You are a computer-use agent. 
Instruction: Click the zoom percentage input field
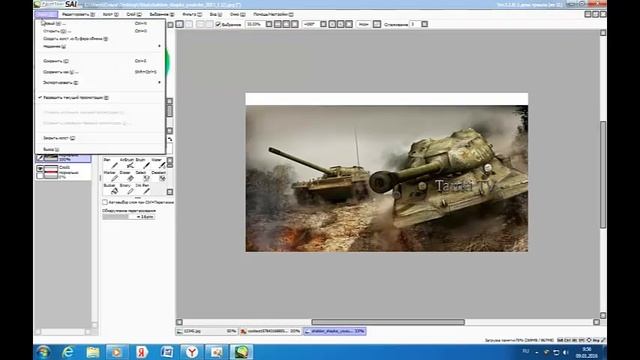click(x=255, y=24)
